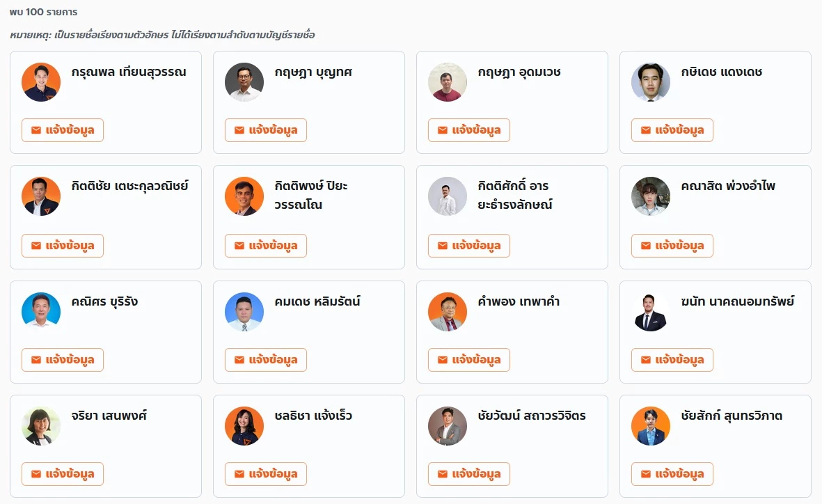Open the name link คมเดช หลิมรัตน์
Screen dimensions: 822x504
tap(317, 302)
